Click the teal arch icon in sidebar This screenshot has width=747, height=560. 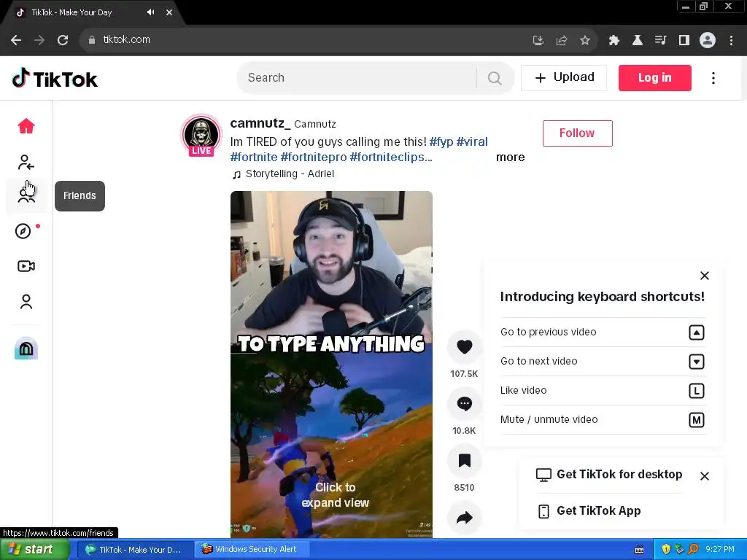point(26,349)
